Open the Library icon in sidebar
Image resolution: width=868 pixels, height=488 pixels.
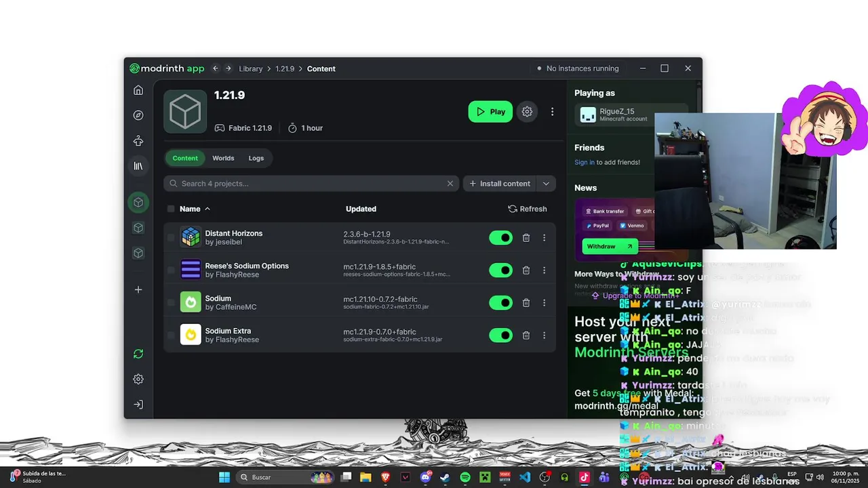tap(138, 166)
